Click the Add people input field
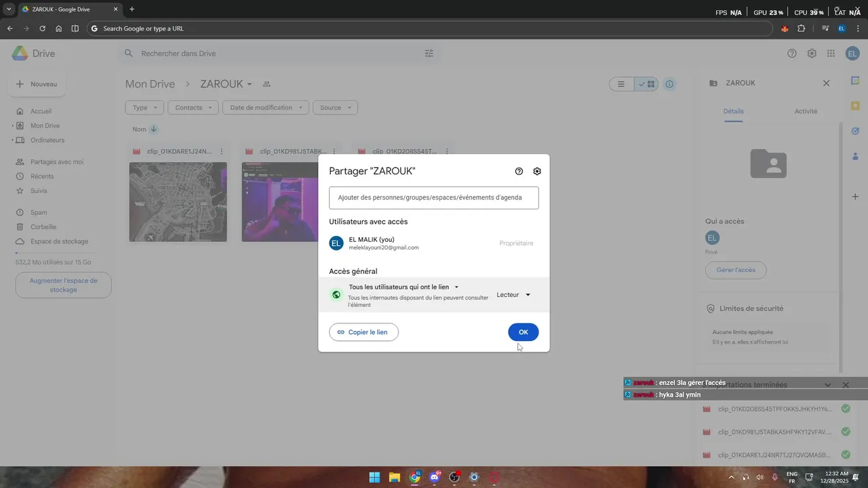Image resolution: width=868 pixels, height=488 pixels. coord(434,198)
